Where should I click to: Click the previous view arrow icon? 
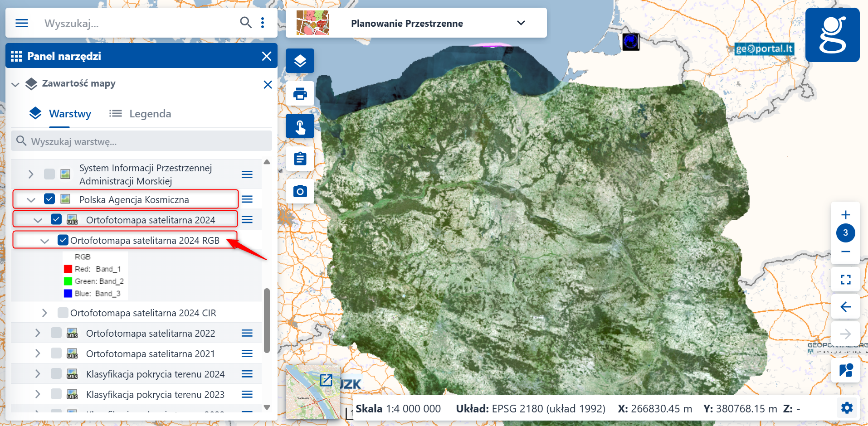tap(845, 307)
